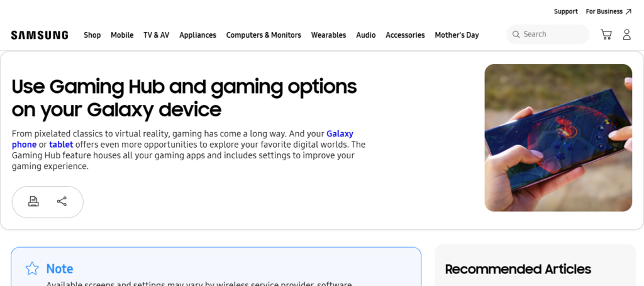Follow the tablet link
This screenshot has height=286, width=644.
pyautogui.click(x=61, y=145)
